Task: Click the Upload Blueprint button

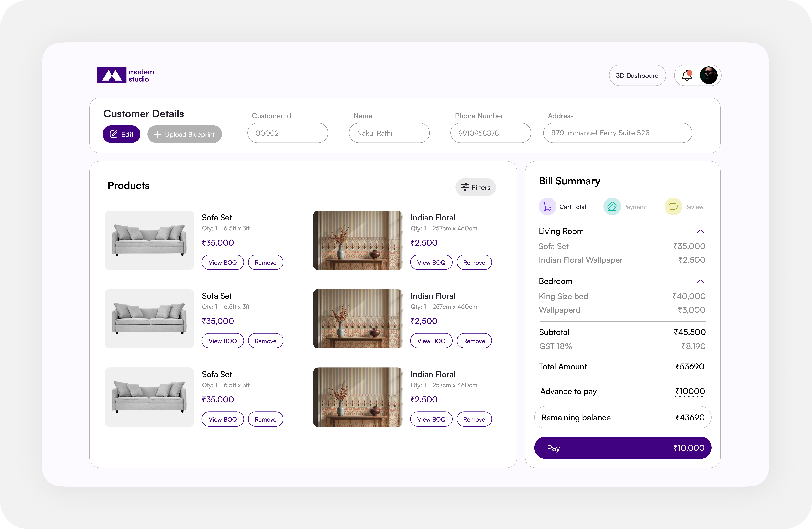Action: 185,134
